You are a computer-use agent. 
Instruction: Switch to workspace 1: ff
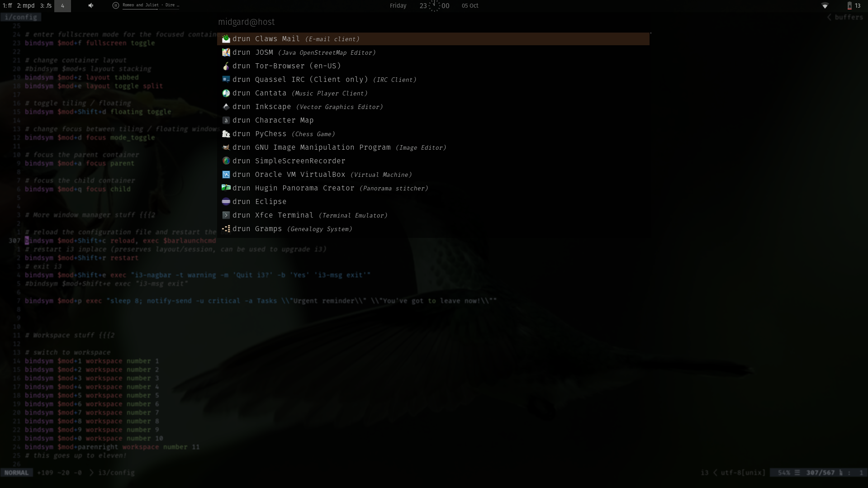8,6
